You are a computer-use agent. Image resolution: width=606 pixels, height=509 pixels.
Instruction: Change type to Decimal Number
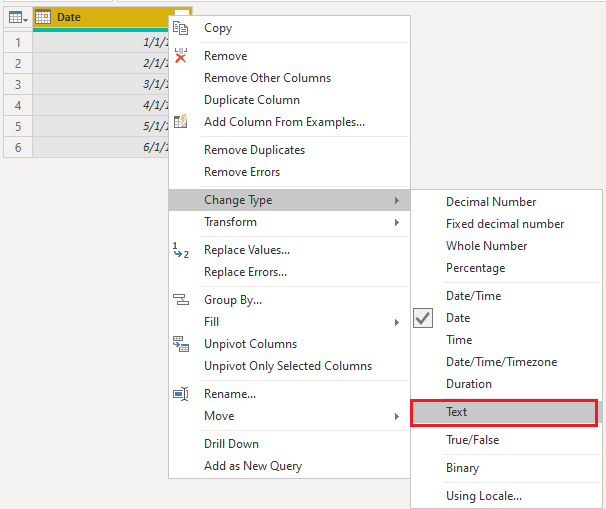[x=506, y=202]
